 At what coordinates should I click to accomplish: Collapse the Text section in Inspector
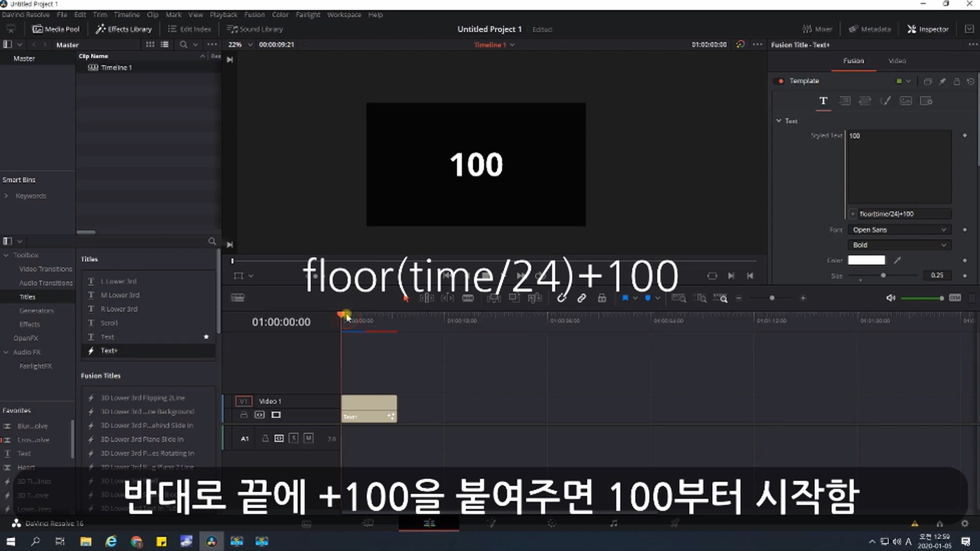(x=779, y=121)
